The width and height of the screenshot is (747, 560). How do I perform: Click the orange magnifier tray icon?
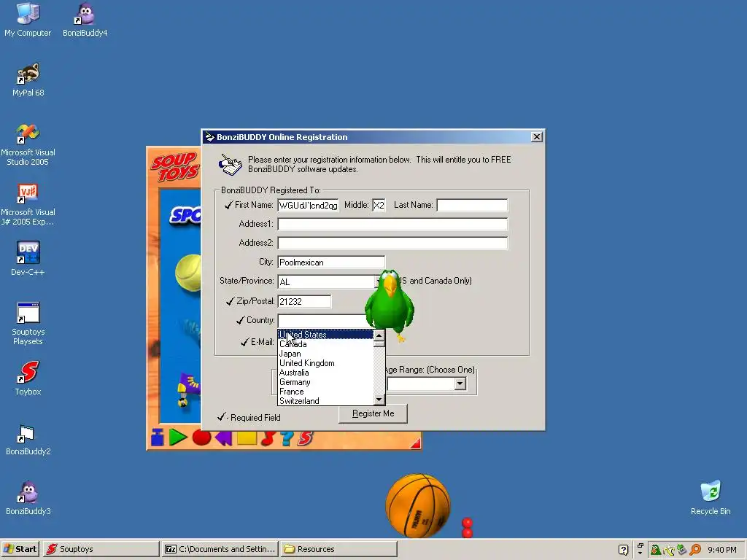point(695,550)
